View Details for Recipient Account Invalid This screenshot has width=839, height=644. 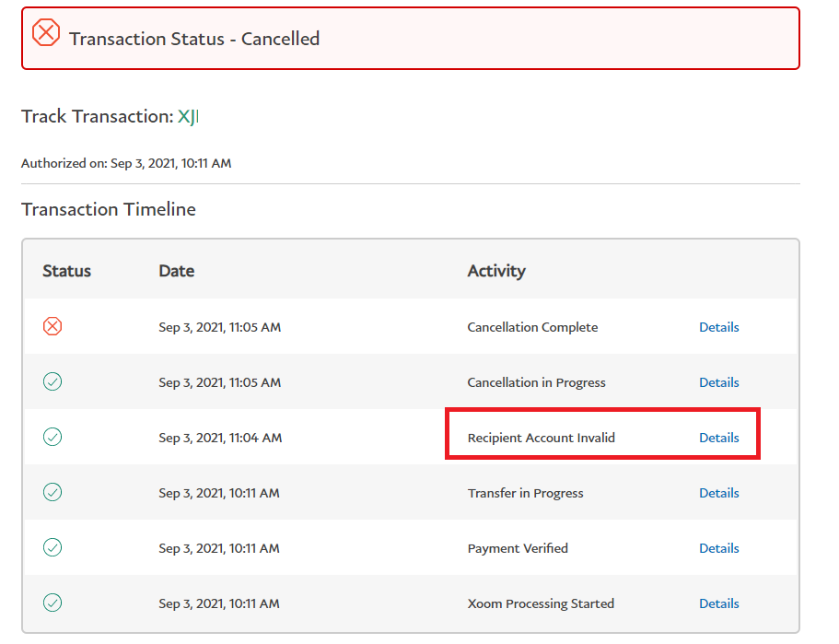(718, 438)
